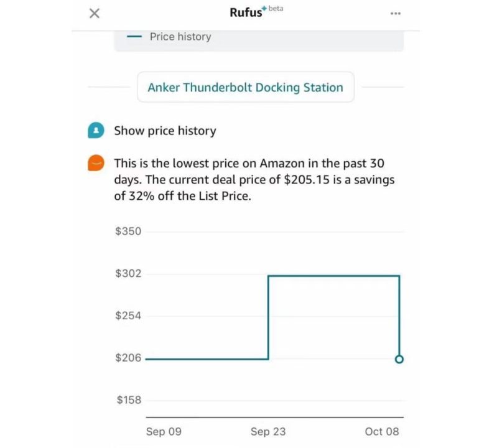Click the "Show price history" message
The width and height of the screenshot is (502, 448).
pyautogui.click(x=165, y=131)
